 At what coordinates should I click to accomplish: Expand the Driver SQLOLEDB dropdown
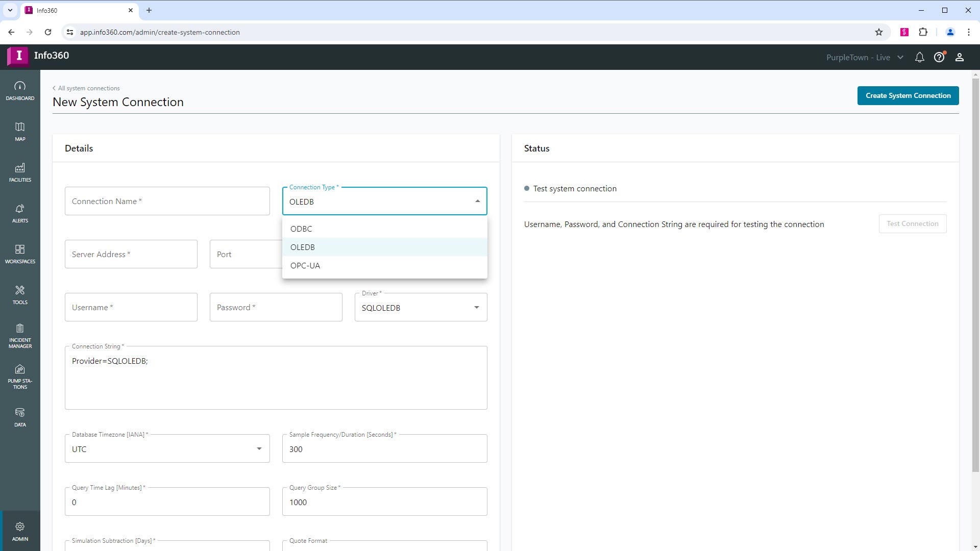[x=476, y=308]
